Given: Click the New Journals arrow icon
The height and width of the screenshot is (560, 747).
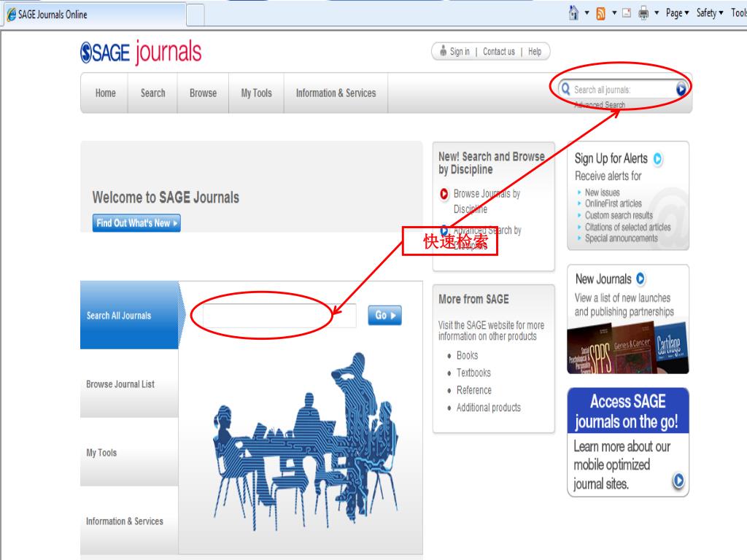Looking at the screenshot, I should click(640, 279).
